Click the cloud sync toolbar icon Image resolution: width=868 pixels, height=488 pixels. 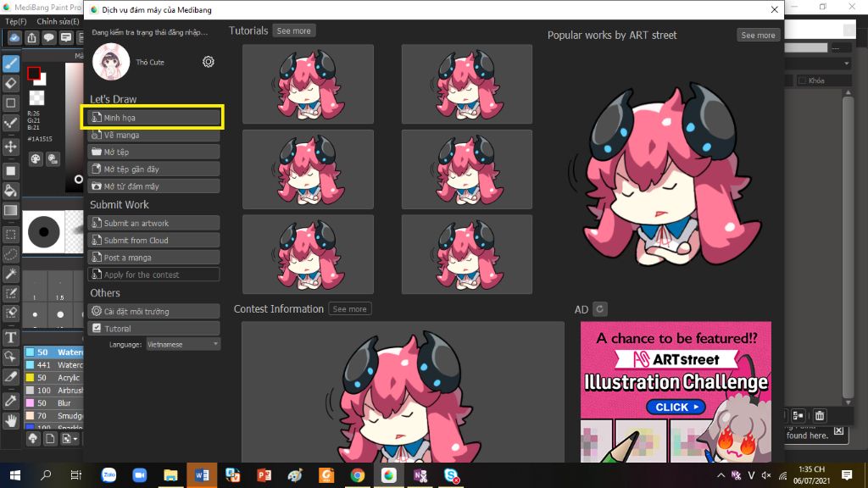coord(14,37)
